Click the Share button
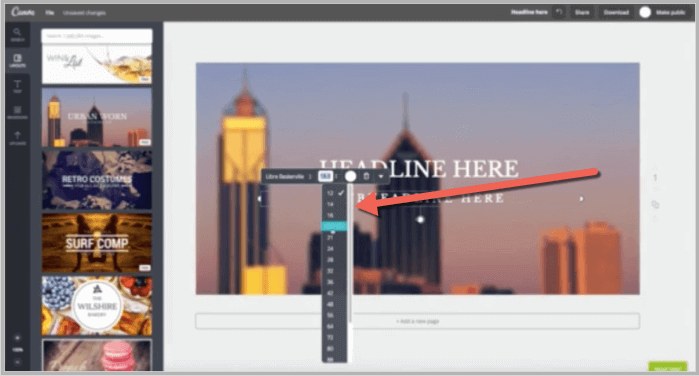The image size is (699, 376). 582,12
